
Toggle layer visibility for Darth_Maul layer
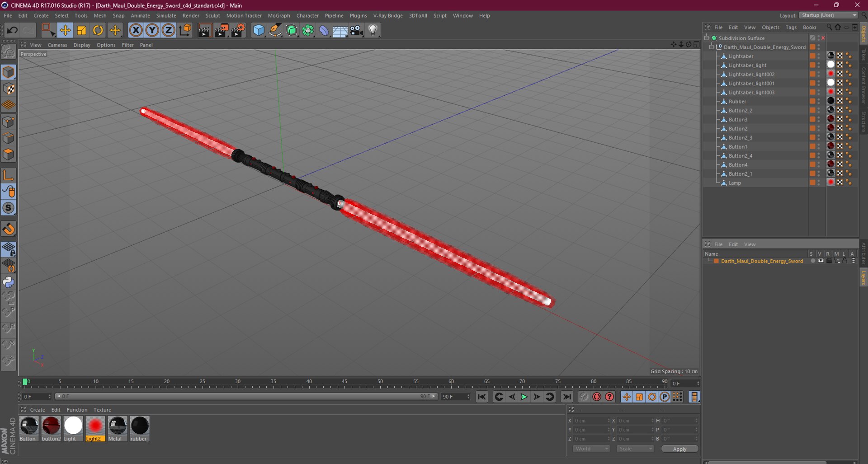pos(821,261)
